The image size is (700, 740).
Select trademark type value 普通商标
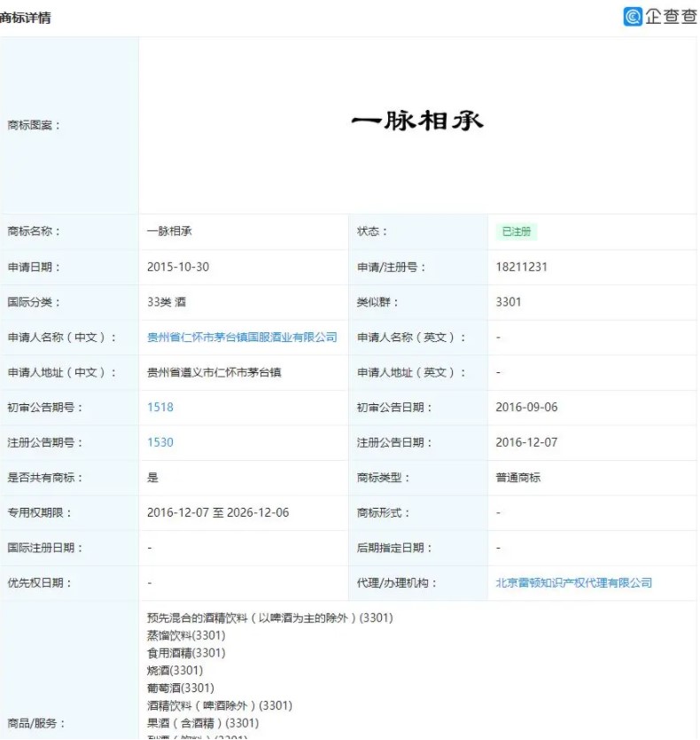pyautogui.click(x=517, y=478)
